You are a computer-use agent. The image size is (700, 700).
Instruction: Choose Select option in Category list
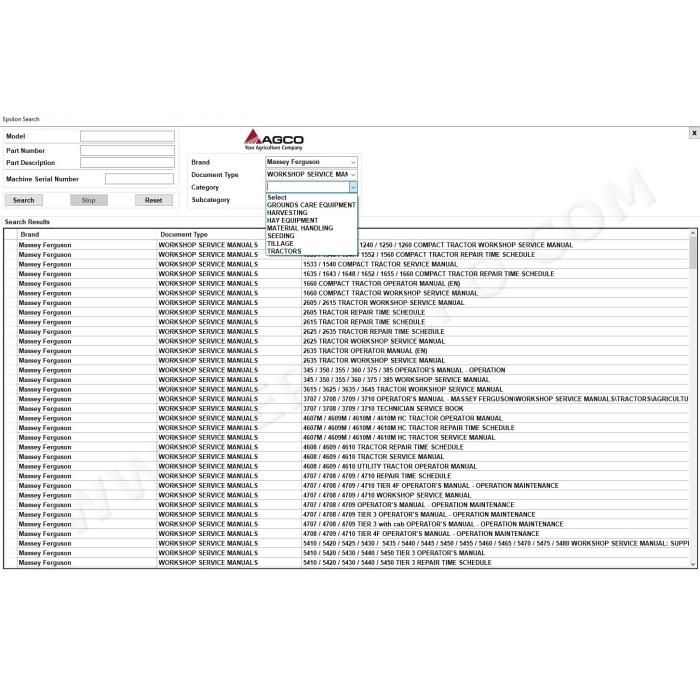pyautogui.click(x=312, y=197)
